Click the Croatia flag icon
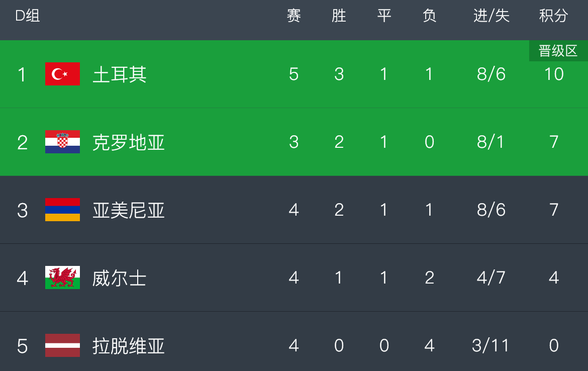Screen dimensions: 588x371 (63, 142)
